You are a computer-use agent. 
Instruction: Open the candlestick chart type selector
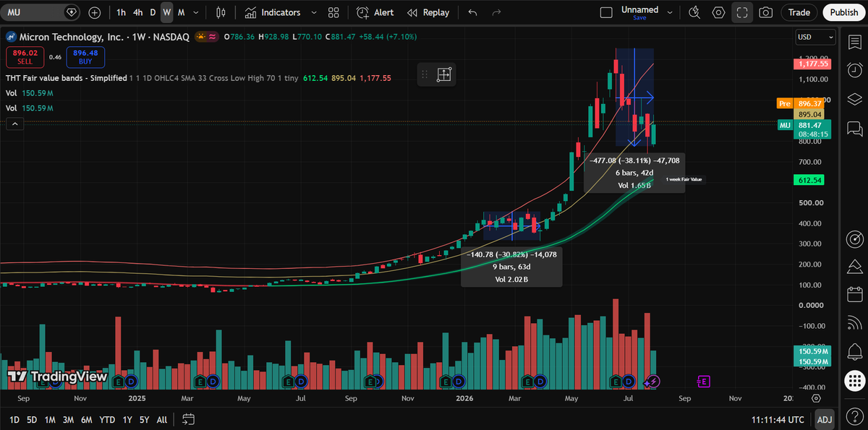pos(221,12)
